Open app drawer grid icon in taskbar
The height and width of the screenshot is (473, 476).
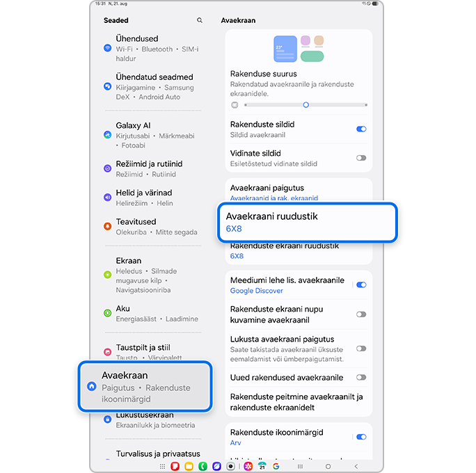(x=162, y=466)
